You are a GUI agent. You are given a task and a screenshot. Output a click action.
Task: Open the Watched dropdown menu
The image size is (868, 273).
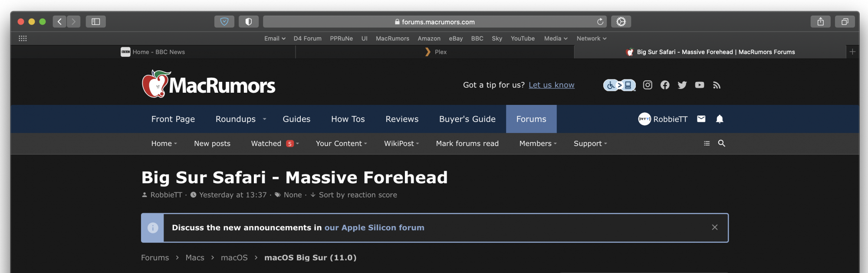[297, 143]
